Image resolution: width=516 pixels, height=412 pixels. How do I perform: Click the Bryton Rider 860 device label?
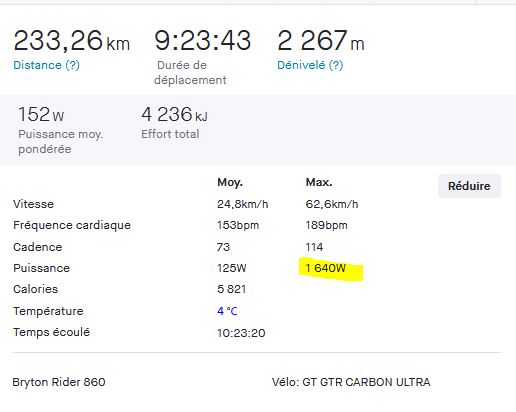click(x=59, y=382)
